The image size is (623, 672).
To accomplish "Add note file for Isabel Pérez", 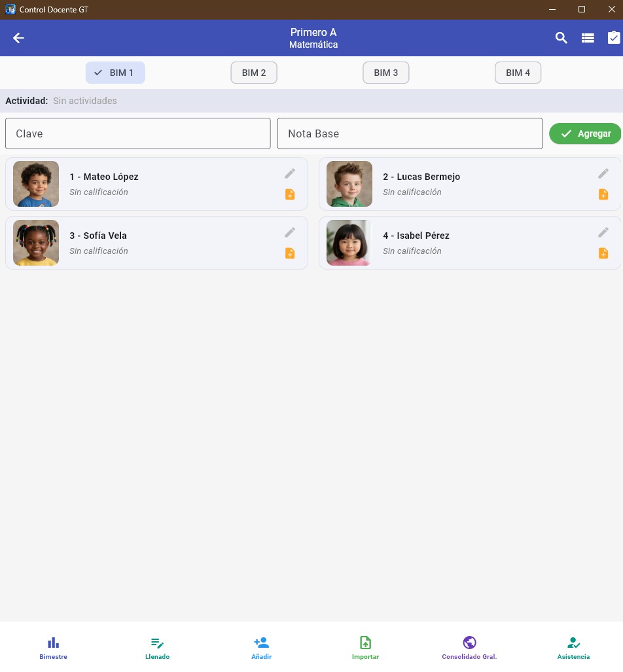I will pyautogui.click(x=603, y=253).
